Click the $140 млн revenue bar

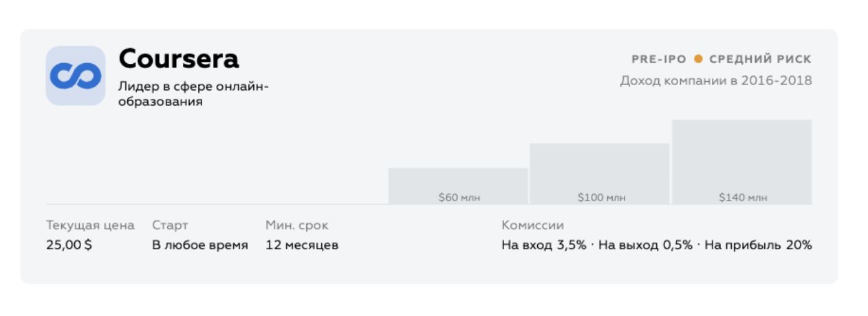pos(741,161)
